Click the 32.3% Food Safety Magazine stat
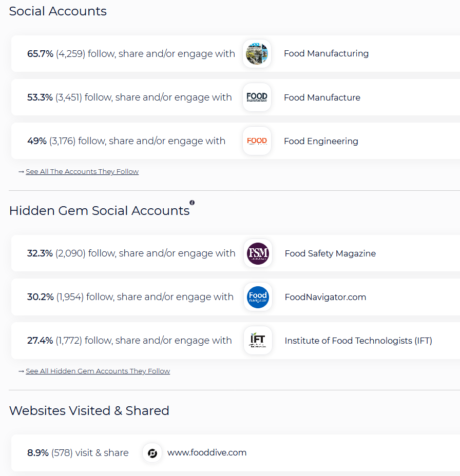 [x=131, y=253]
